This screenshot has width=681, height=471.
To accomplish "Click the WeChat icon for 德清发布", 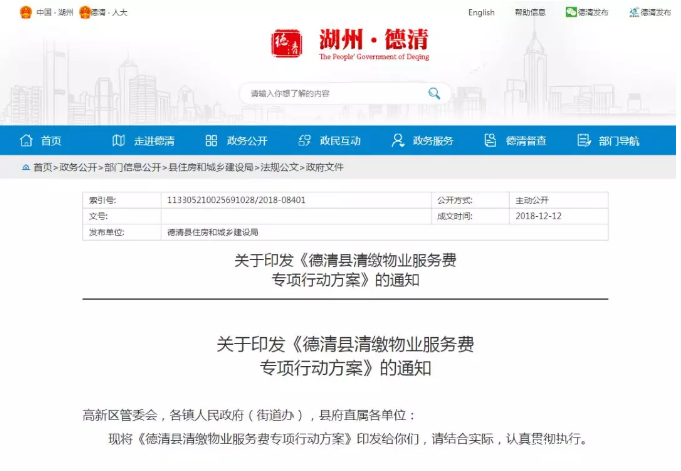I will pyautogui.click(x=571, y=12).
